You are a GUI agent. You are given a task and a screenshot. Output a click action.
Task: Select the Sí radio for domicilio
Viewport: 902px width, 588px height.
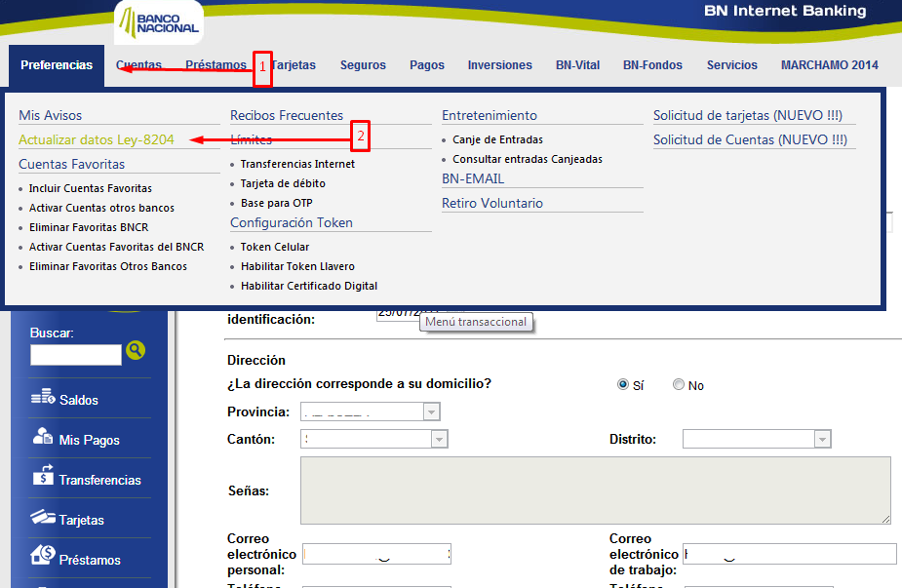pyautogui.click(x=622, y=384)
